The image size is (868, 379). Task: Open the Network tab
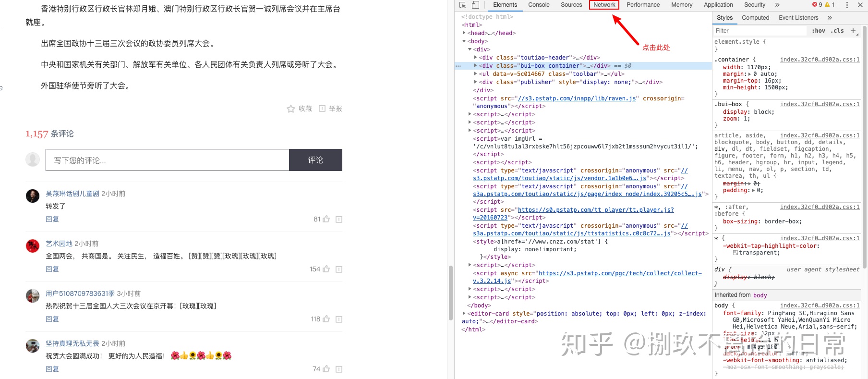[x=604, y=5]
